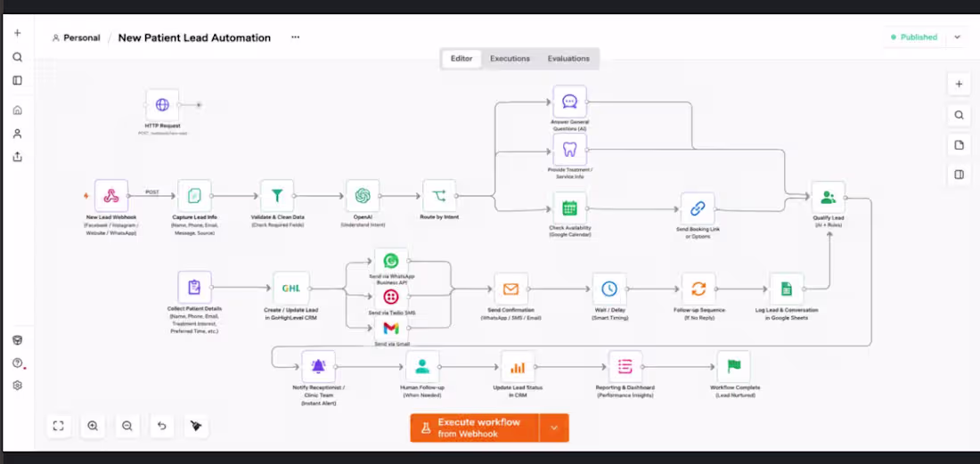This screenshot has height=464, width=980.
Task: Open the help question mark icon
Action: 18,362
